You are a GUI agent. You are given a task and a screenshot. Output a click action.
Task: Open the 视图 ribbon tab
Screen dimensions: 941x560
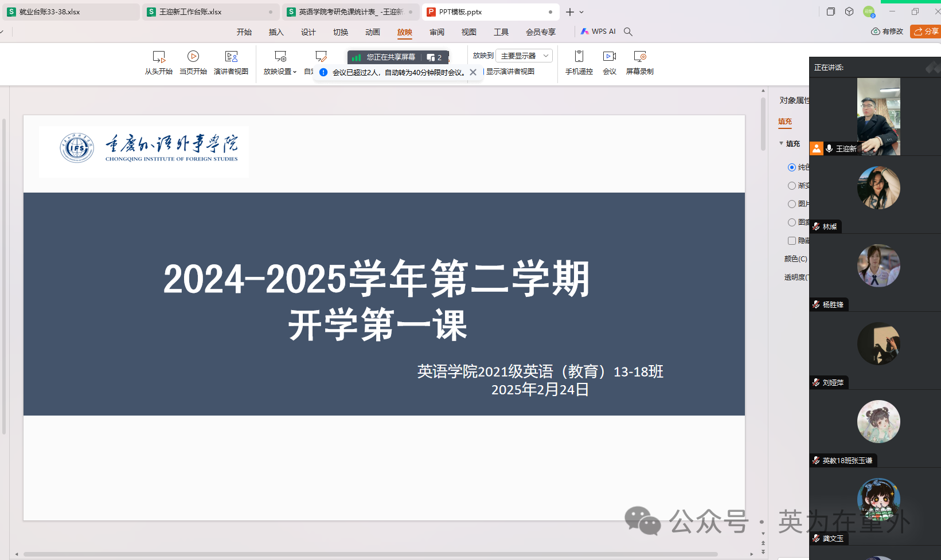click(469, 32)
